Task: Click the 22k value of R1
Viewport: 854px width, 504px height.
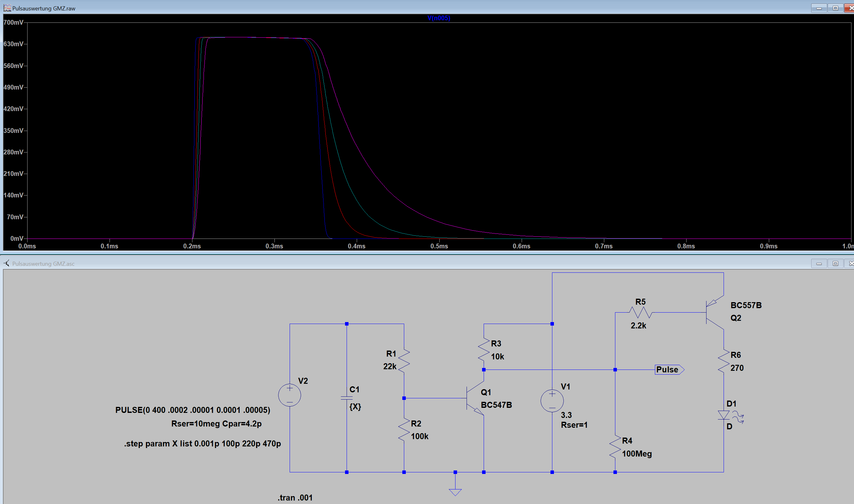Action: 390,366
